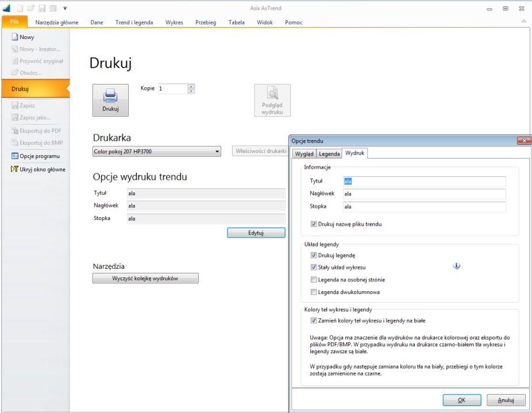The image size is (532, 413).
Task: Click the Stopka input in Opcje trendu dialog
Action: point(425,207)
